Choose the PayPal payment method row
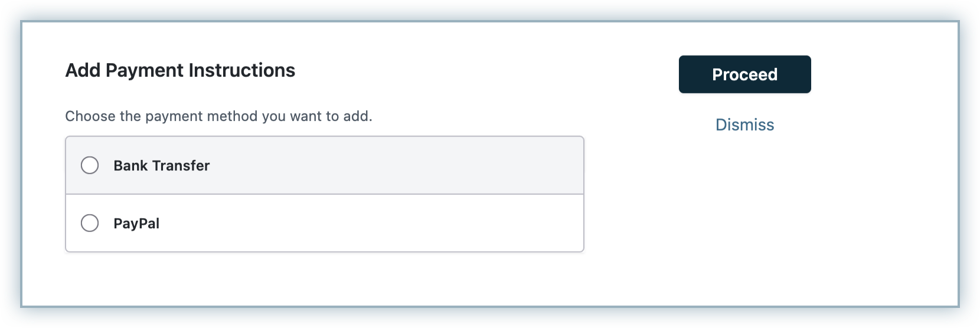The image size is (980, 328). tap(324, 223)
